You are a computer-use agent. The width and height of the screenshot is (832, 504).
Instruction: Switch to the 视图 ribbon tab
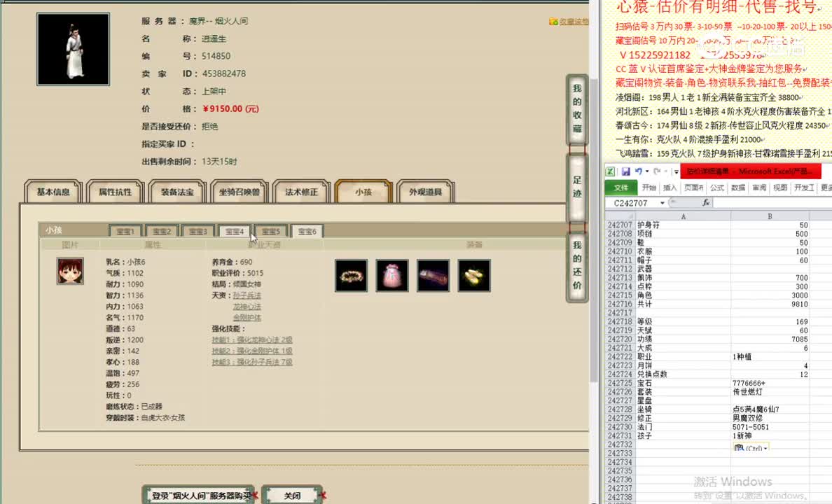coord(781,188)
